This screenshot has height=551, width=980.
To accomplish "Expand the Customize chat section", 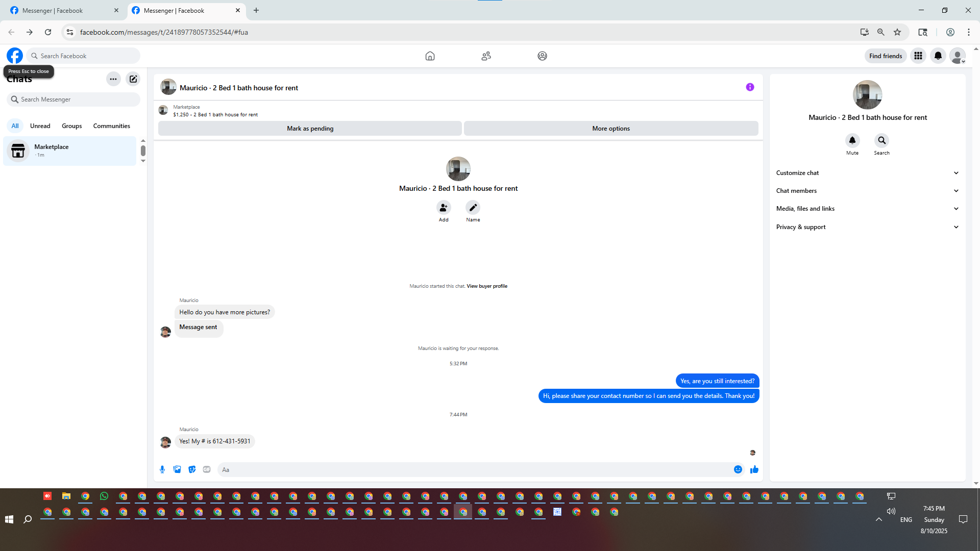I will pos(867,173).
